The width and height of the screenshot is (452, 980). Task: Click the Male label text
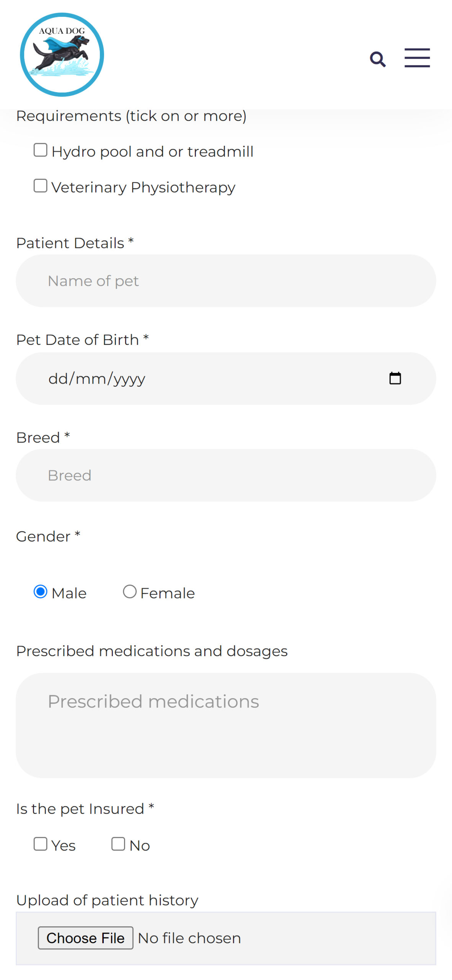69,593
